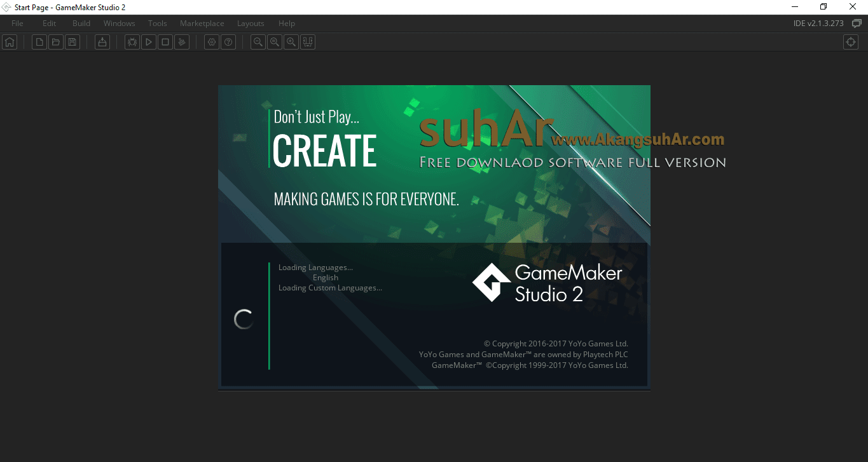868x462 pixels.
Task: Click the loading spinner on splash
Action: pyautogui.click(x=244, y=319)
